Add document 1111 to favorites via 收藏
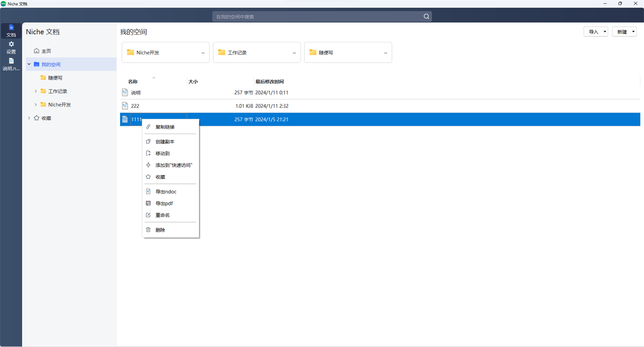644x347 pixels. pyautogui.click(x=160, y=176)
